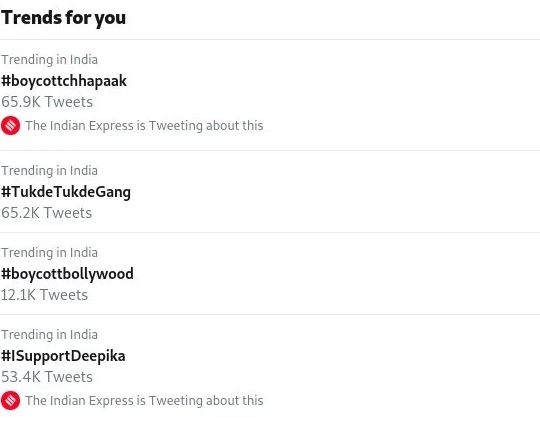Click Trending in India label above #boycottbollywood

point(50,253)
